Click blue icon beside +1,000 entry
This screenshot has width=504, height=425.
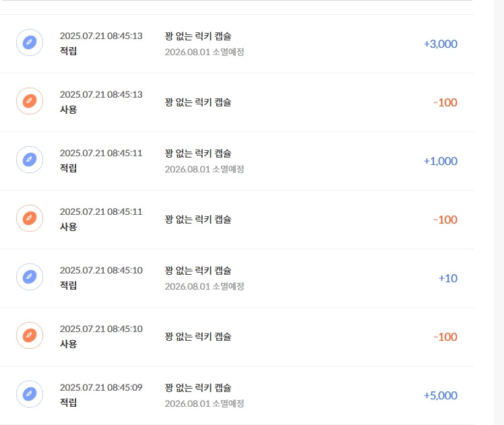click(30, 160)
